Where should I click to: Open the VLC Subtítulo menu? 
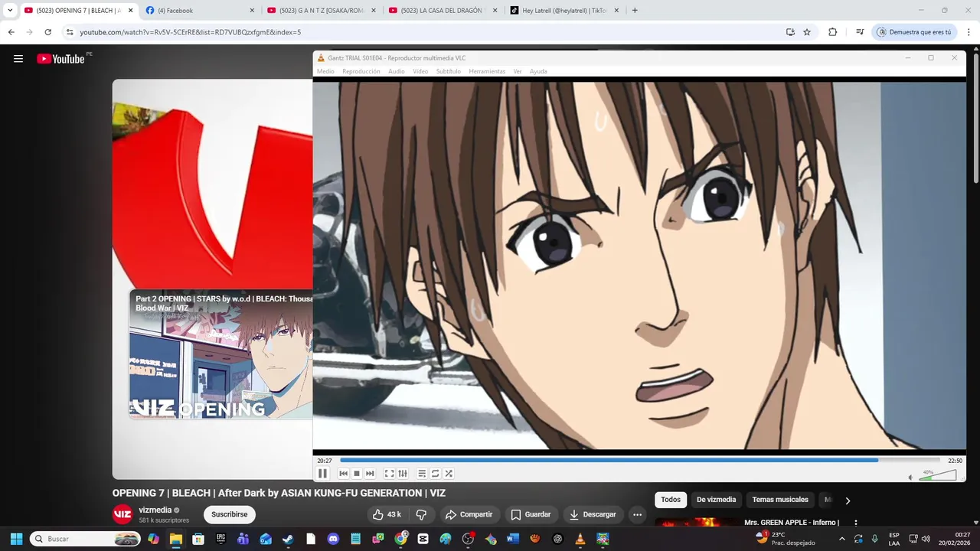pos(449,71)
